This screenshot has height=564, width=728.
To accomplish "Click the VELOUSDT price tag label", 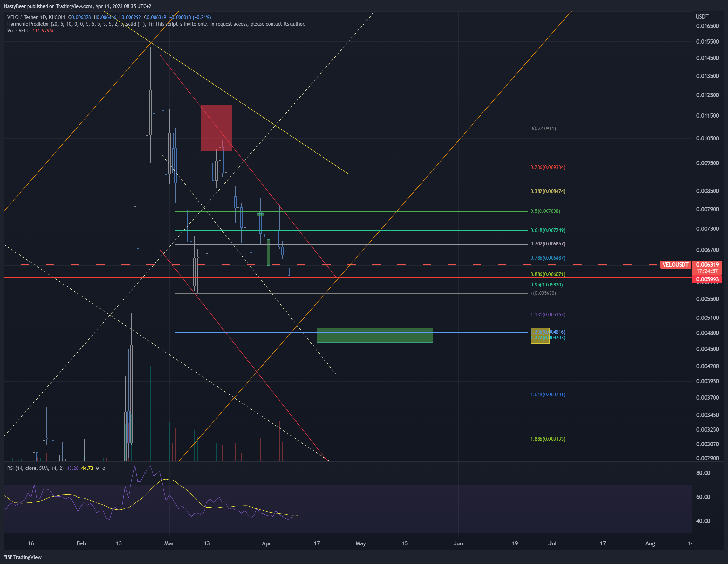I will pyautogui.click(x=675, y=264).
